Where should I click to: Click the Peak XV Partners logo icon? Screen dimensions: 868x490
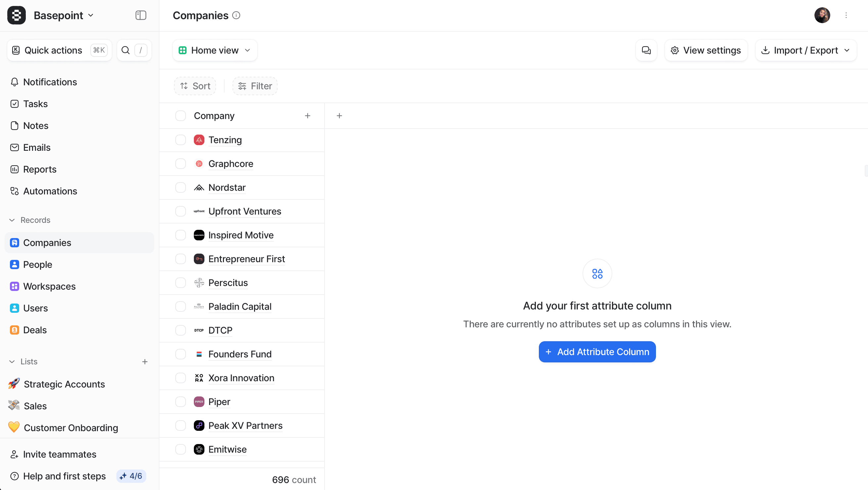[199, 426]
